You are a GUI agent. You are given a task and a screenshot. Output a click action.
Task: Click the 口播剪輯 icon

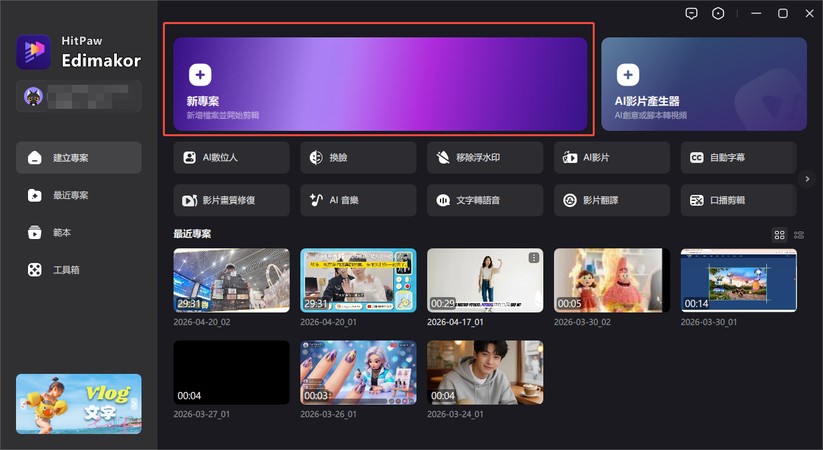(697, 200)
